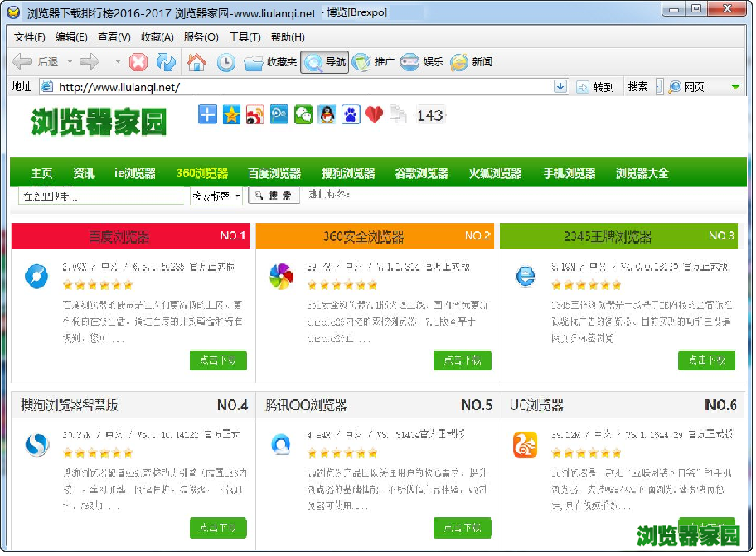Click the Stop loading icon in toolbar
The image size is (756, 556).
[138, 62]
